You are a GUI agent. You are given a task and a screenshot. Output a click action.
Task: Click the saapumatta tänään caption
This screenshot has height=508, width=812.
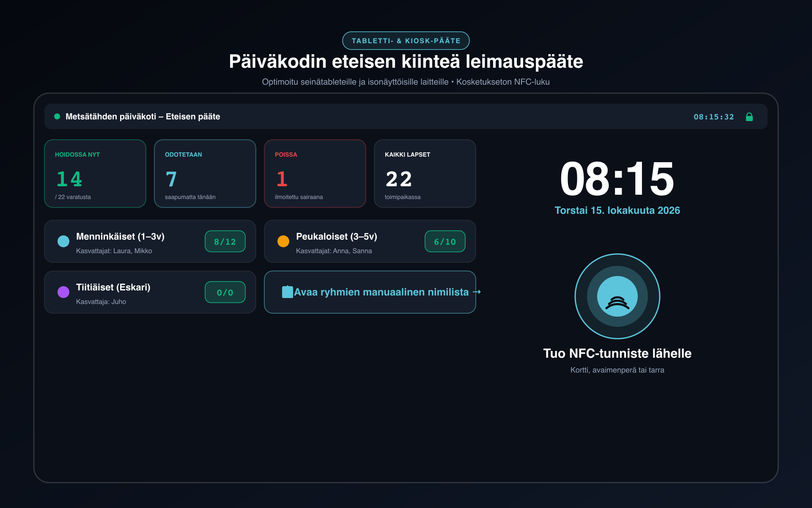(x=190, y=197)
